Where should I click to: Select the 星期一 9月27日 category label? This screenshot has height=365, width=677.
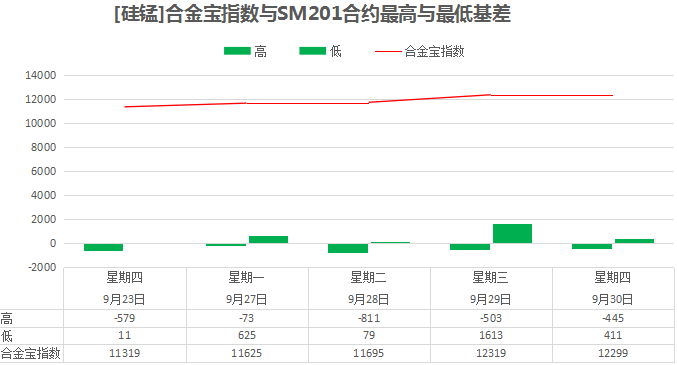[x=247, y=288]
